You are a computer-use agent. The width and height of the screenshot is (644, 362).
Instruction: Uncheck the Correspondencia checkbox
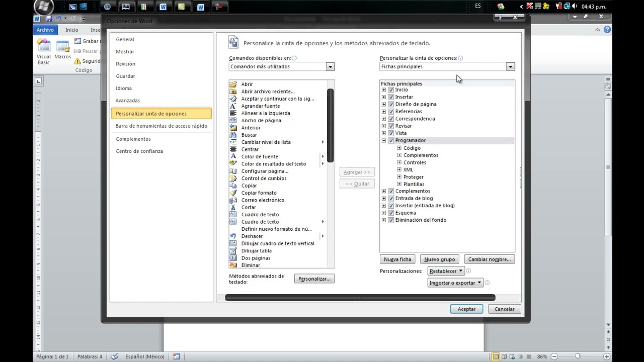click(391, 119)
